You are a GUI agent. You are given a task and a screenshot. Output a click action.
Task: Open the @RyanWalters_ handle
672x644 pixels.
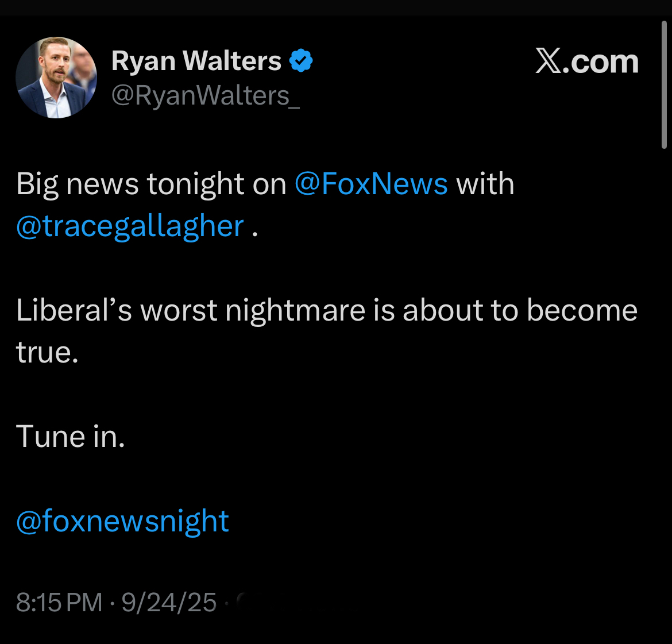click(205, 95)
